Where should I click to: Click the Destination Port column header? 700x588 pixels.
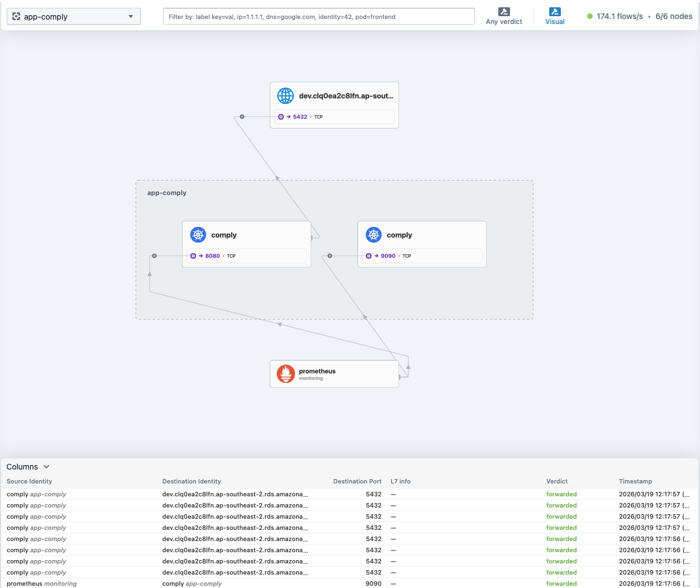pyautogui.click(x=357, y=481)
